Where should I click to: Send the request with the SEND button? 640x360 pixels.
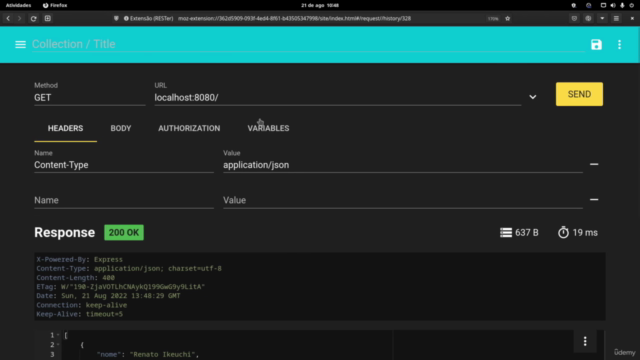(x=579, y=94)
